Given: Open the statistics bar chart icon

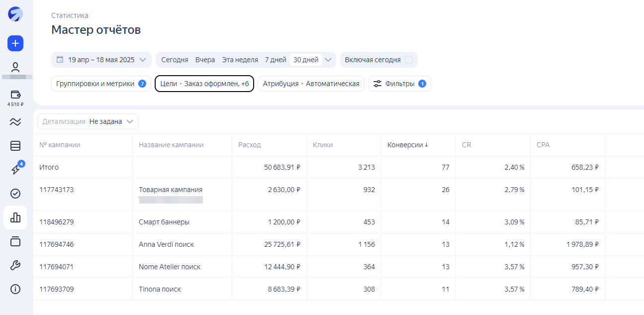Looking at the screenshot, I should click(x=15, y=217).
